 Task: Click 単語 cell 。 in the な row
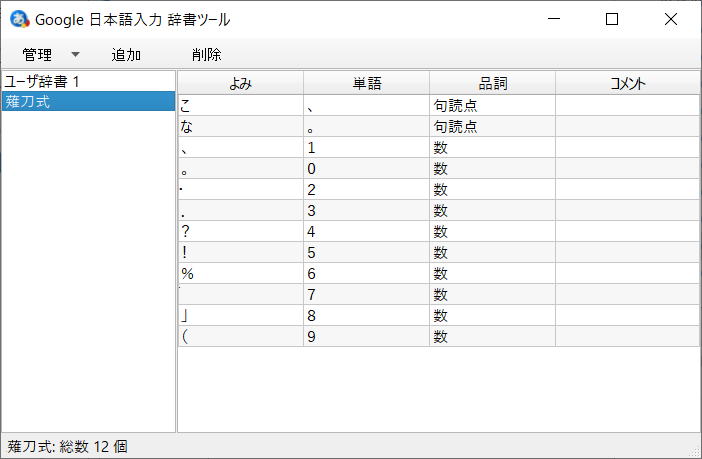[x=367, y=126]
